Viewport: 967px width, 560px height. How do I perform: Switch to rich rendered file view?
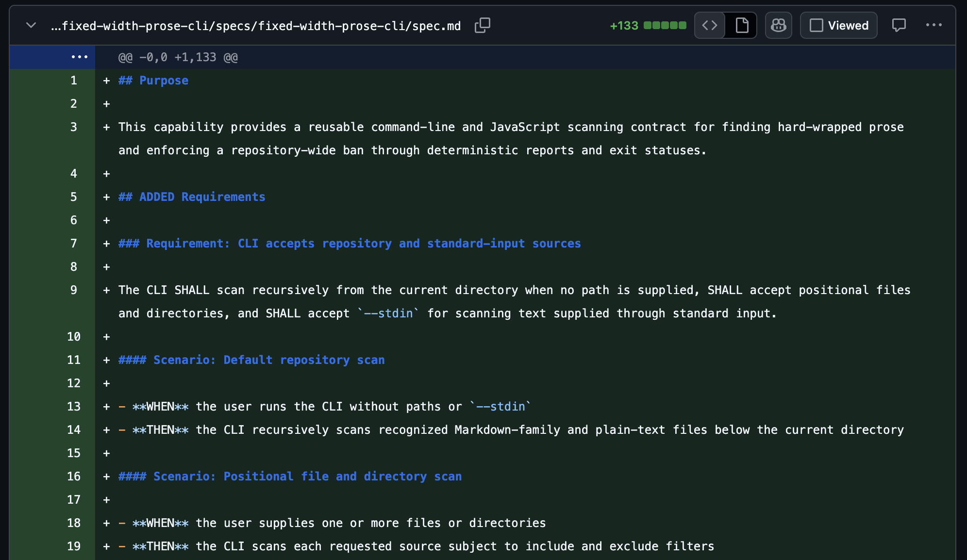click(x=741, y=25)
